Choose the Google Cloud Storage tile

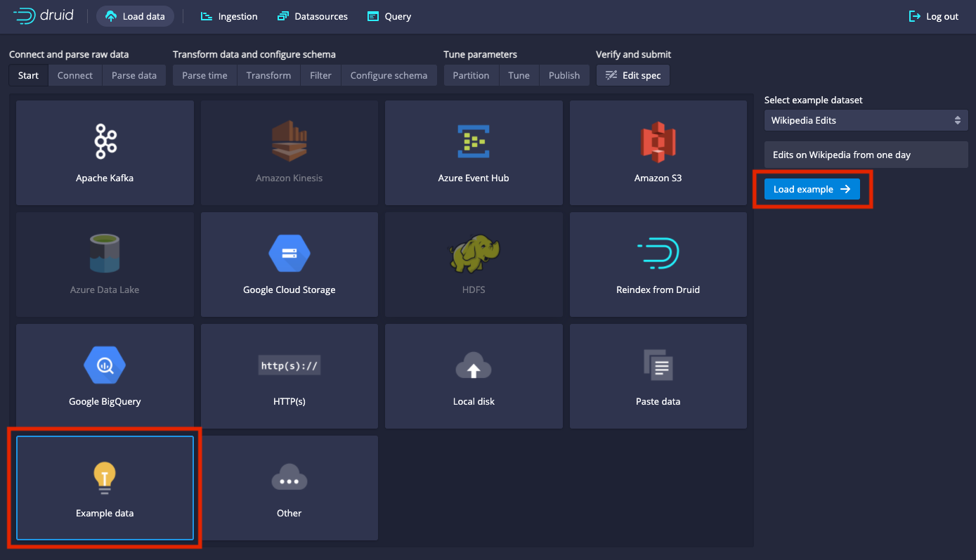click(289, 264)
